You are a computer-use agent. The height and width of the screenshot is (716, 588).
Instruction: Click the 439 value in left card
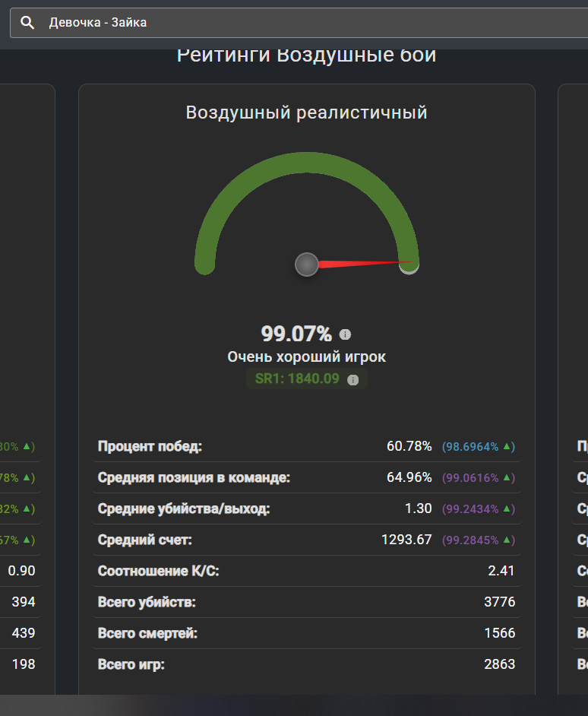point(24,633)
